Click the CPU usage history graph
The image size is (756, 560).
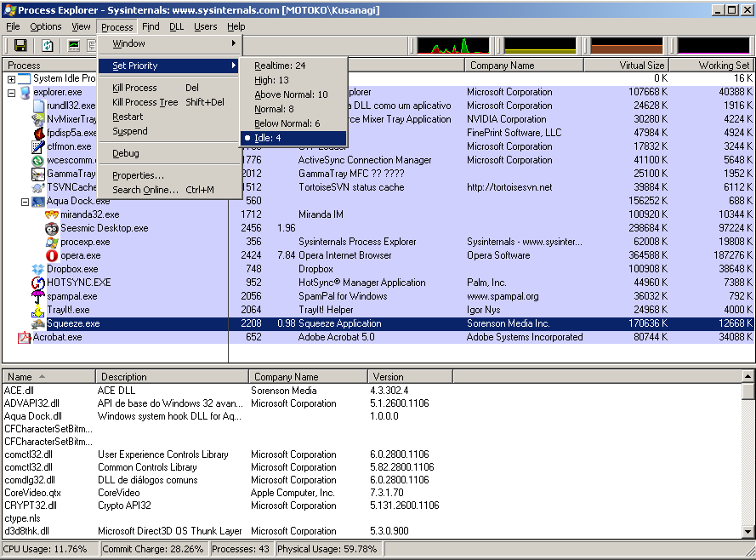[x=453, y=46]
